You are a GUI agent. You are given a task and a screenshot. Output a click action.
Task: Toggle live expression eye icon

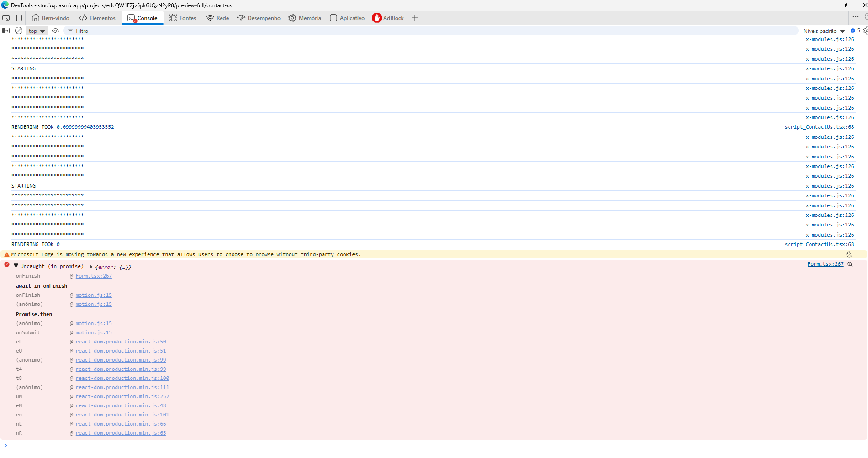click(55, 31)
